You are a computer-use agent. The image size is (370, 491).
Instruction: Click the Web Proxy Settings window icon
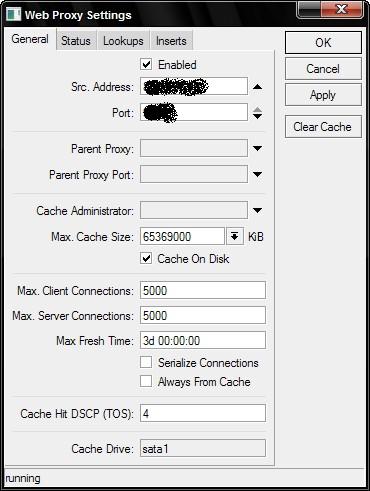[x=13, y=15]
